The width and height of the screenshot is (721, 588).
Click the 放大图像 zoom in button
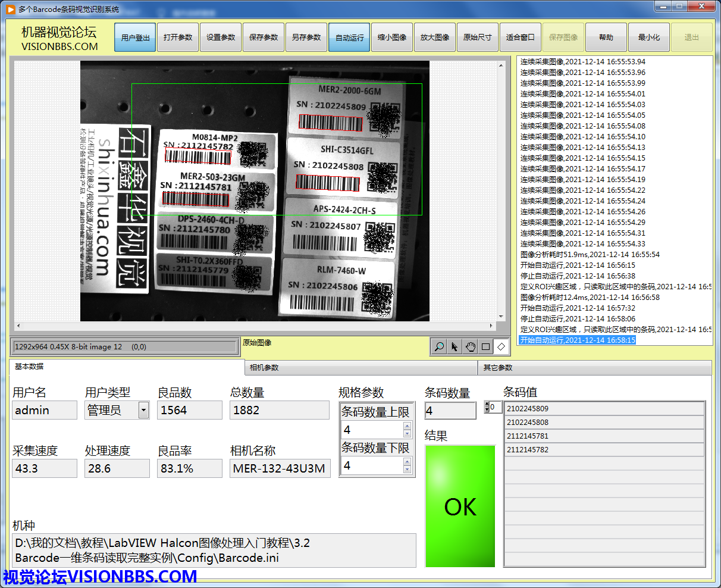(435, 37)
